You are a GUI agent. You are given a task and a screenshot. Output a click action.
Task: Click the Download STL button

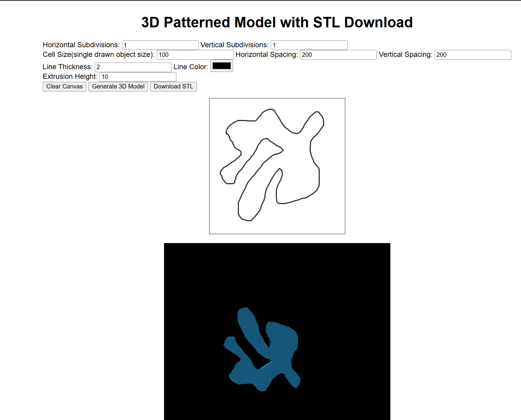[x=173, y=87]
